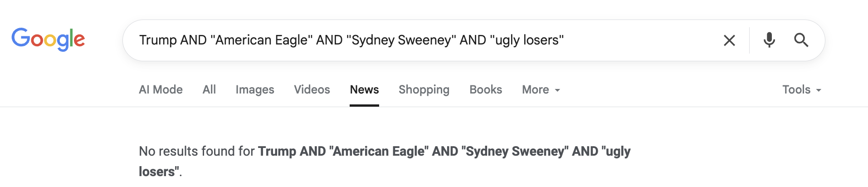Place cursor on "ugly losers" in search box

click(x=527, y=40)
